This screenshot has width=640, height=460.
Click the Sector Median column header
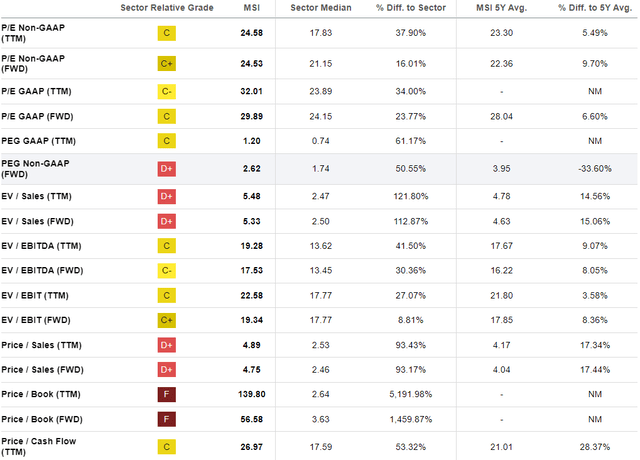coord(321,8)
